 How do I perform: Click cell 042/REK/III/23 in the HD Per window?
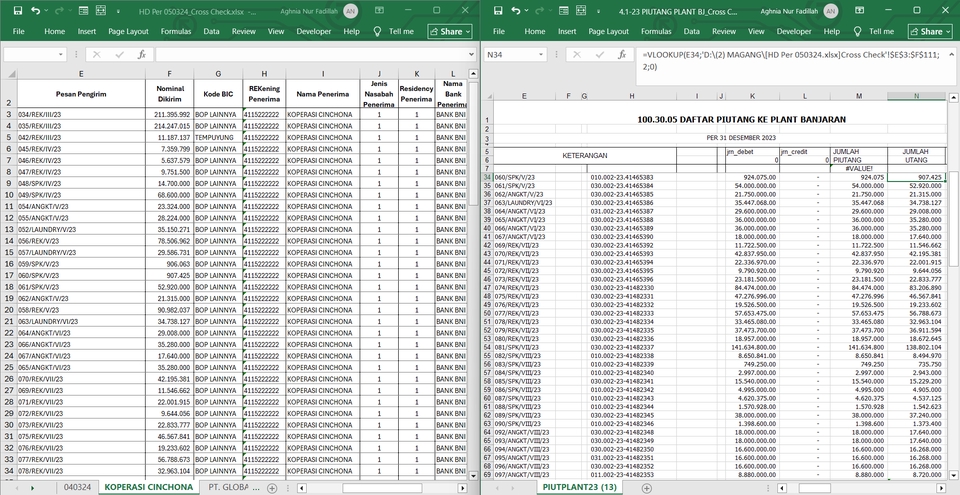tap(81, 137)
